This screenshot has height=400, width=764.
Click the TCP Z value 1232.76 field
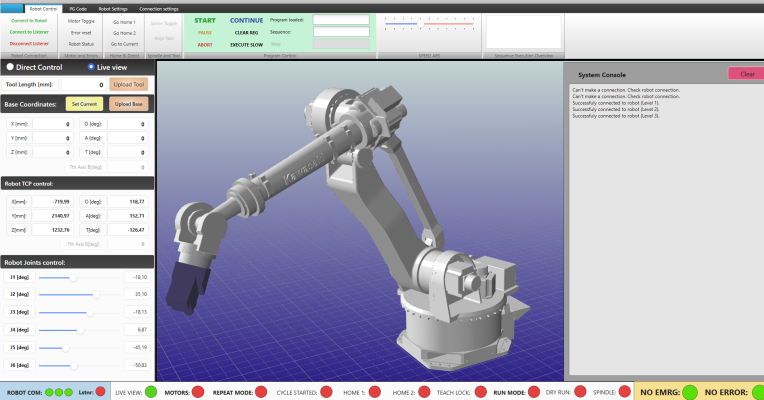click(x=53, y=229)
